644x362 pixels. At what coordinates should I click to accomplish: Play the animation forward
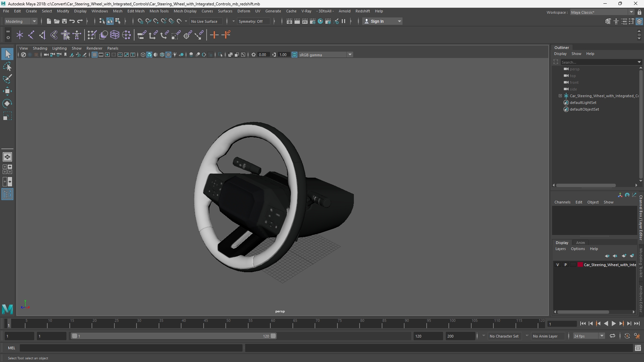[x=613, y=323]
